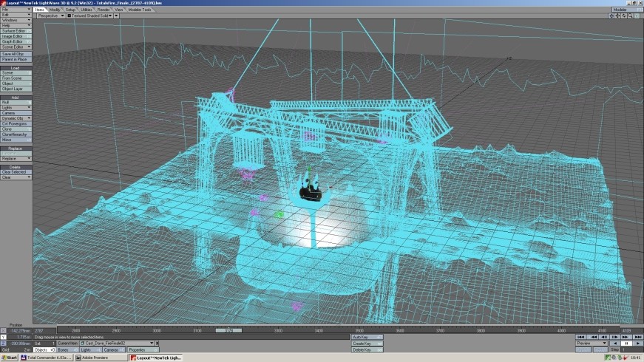Click the Create Key button
The height and width of the screenshot is (362, 644).
click(367, 344)
